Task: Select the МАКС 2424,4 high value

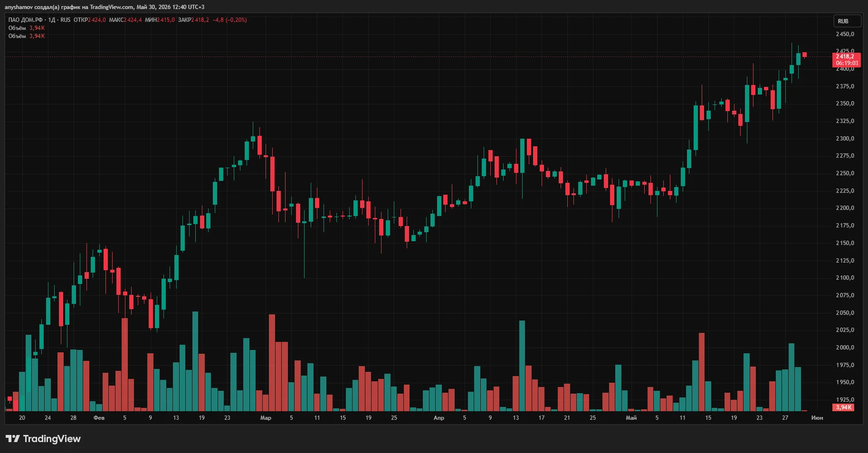Action: [x=125, y=20]
